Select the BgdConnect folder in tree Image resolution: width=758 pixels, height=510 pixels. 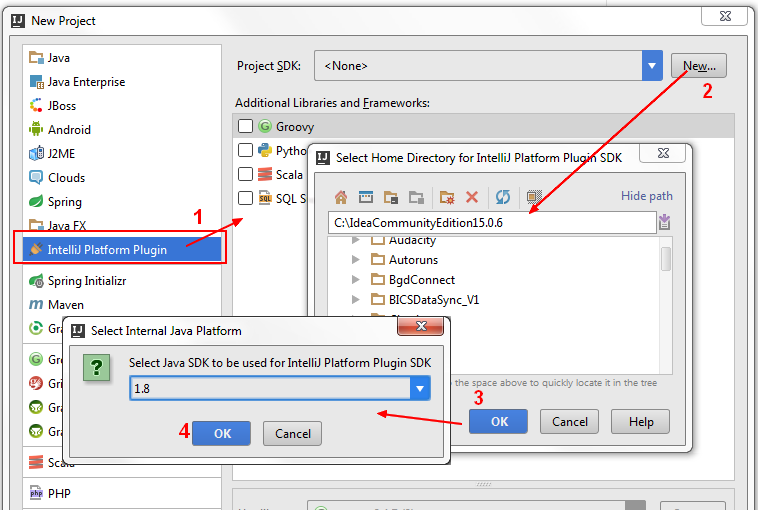point(422,279)
